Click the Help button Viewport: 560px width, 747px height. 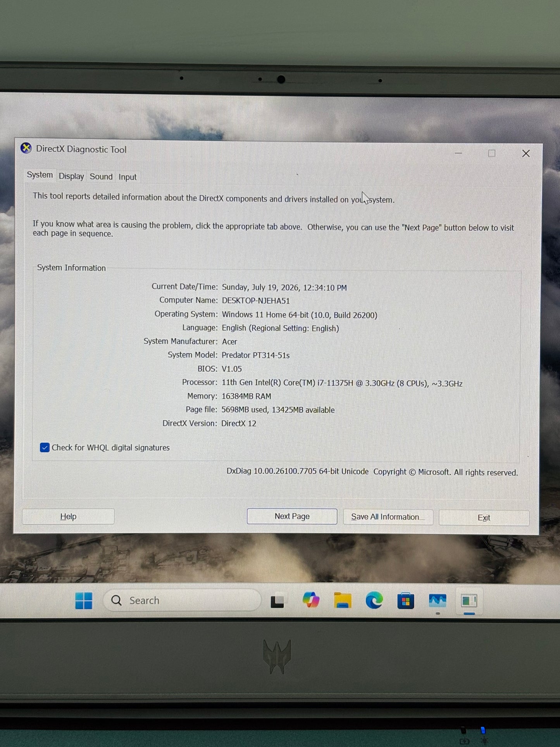pos(68,516)
